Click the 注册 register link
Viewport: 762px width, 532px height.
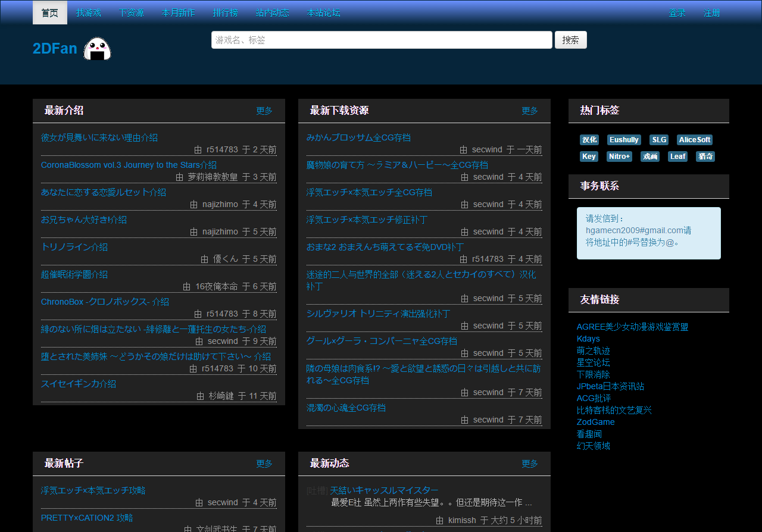click(x=711, y=13)
